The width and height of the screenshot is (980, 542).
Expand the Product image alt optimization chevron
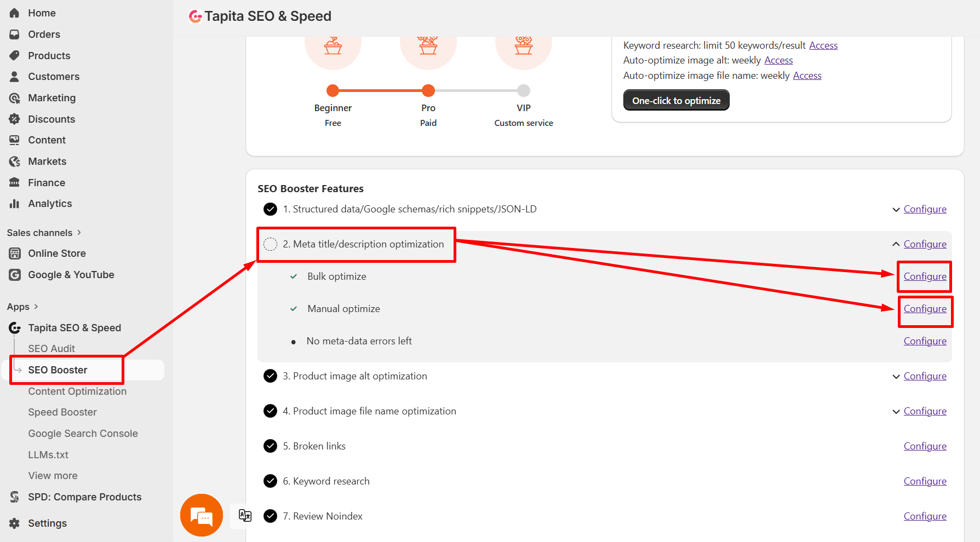pos(896,377)
